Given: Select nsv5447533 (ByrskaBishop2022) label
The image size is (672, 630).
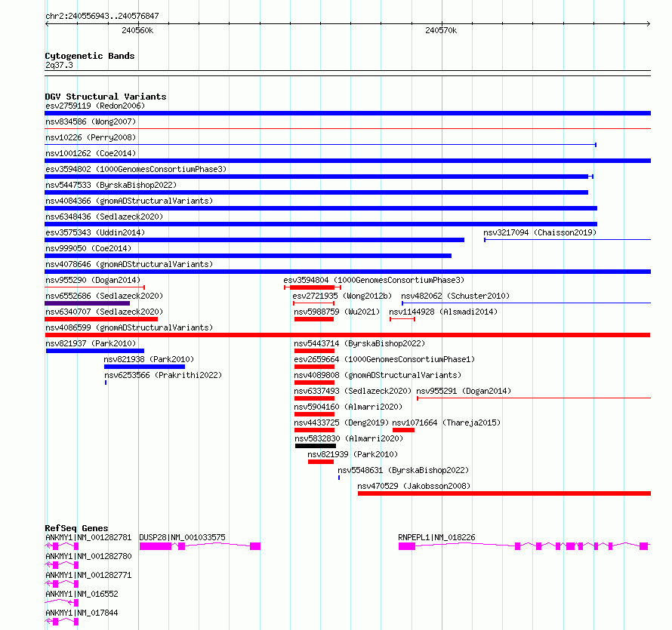Looking at the screenshot, I should pyautogui.click(x=111, y=185).
